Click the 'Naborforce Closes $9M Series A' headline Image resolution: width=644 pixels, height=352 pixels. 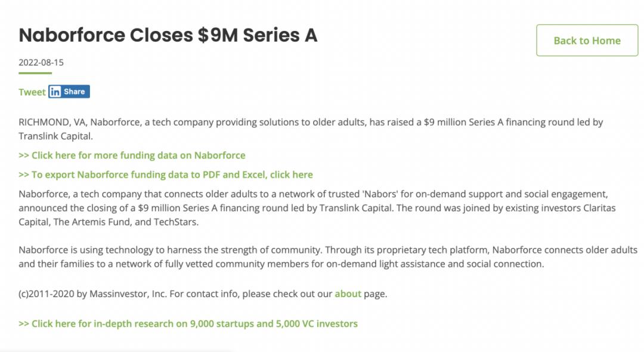[168, 35]
